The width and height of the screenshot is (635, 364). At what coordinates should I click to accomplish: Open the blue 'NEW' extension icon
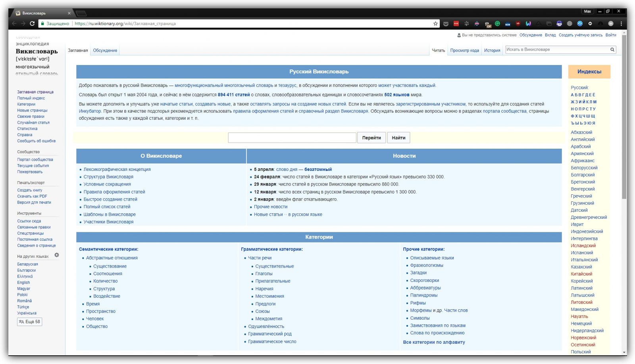point(508,24)
